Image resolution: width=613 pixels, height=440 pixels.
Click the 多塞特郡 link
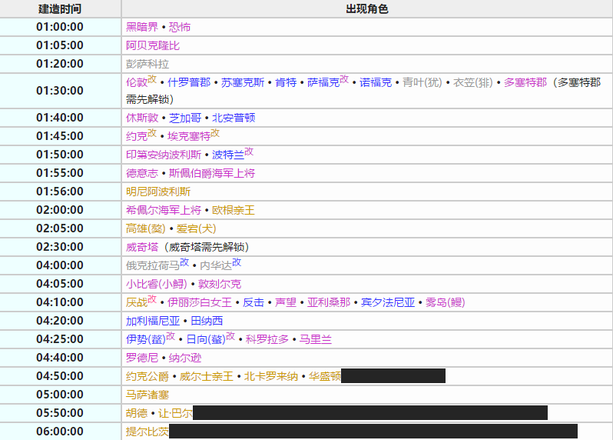[526, 82]
